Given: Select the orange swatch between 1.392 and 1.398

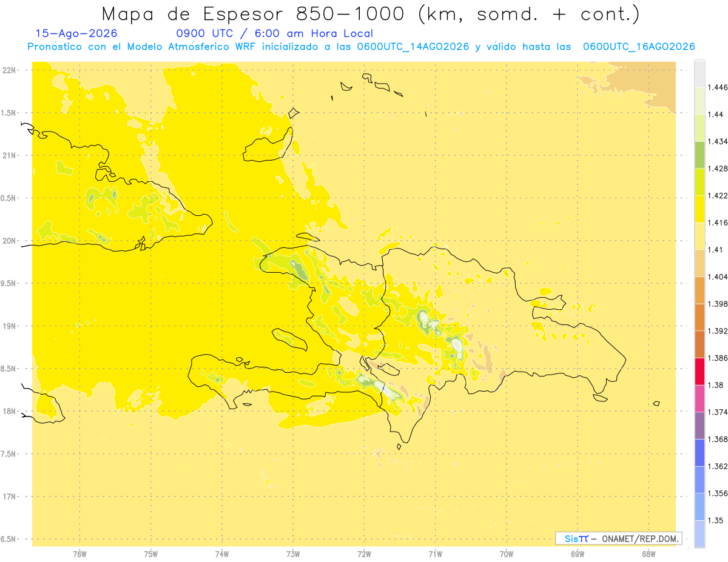Looking at the screenshot, I should pyautogui.click(x=699, y=317).
